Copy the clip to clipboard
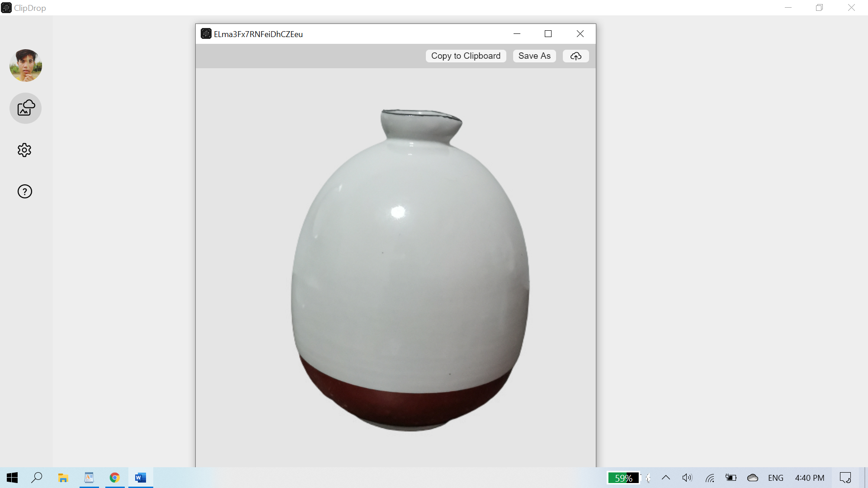 466,56
